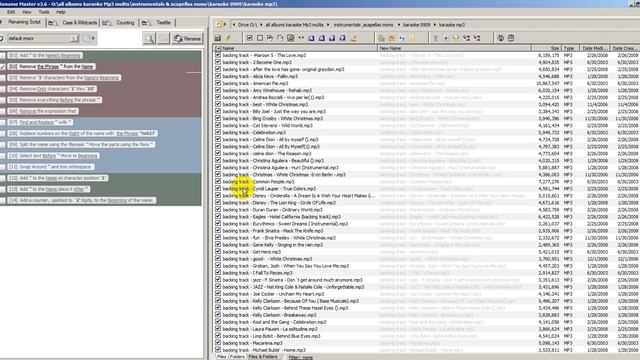
Task: Click the 'Size' column header
Action: [x=546, y=48]
